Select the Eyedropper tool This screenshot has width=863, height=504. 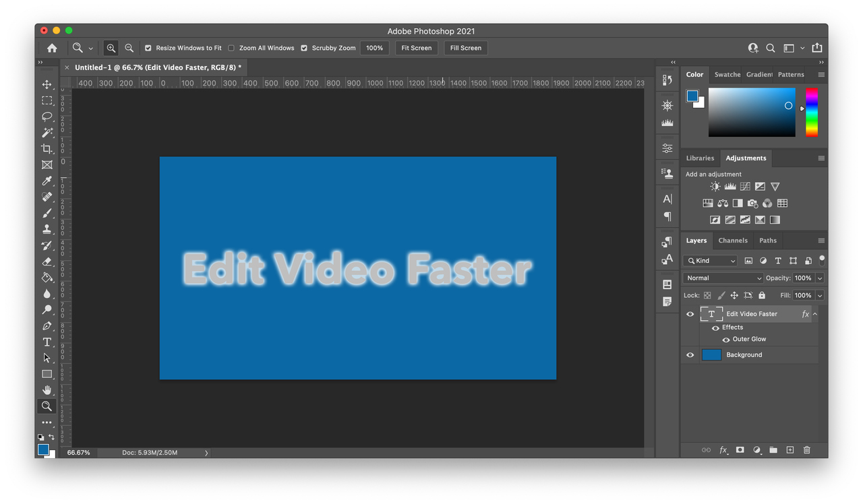click(x=47, y=181)
